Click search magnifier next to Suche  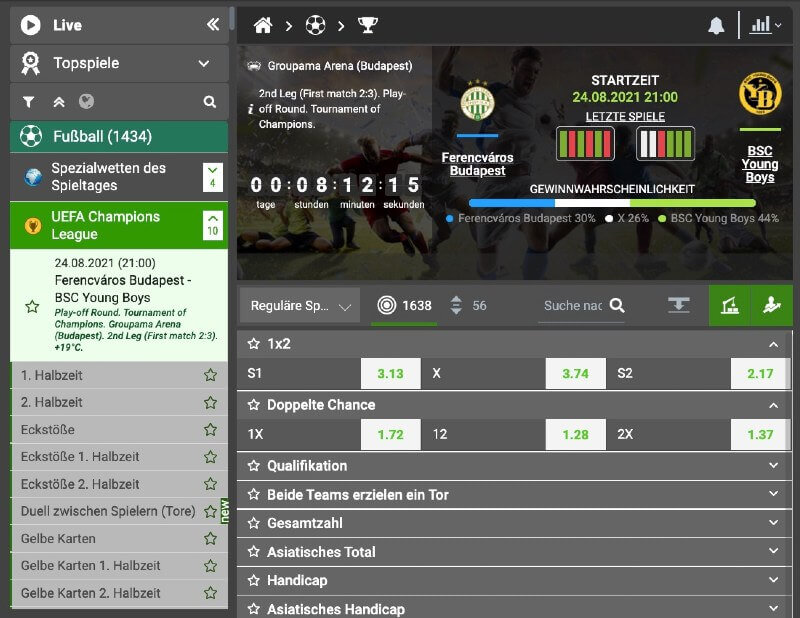(x=617, y=306)
